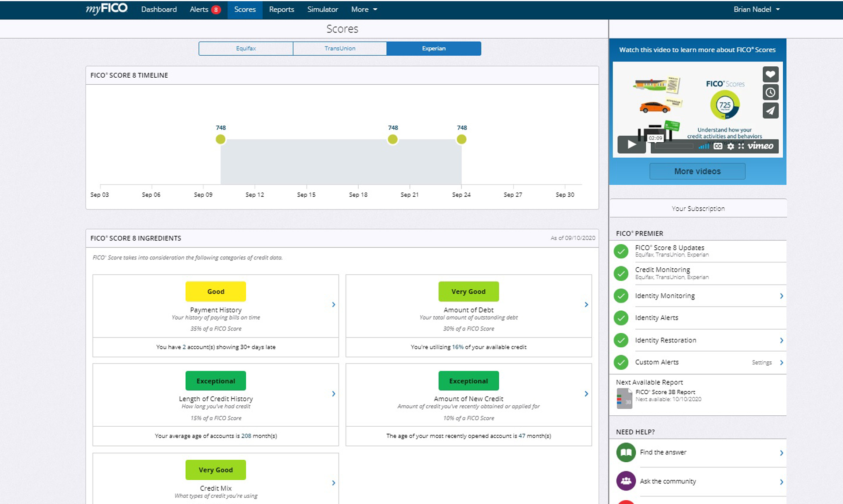The image size is (843, 504).
Task: Click the 47 months account age link
Action: pyautogui.click(x=522, y=436)
